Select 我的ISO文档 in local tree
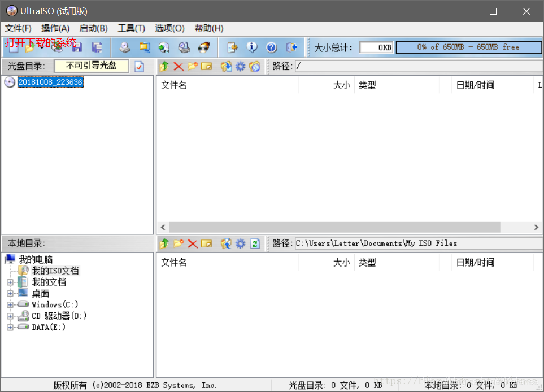This screenshot has width=544, height=392. [x=55, y=271]
